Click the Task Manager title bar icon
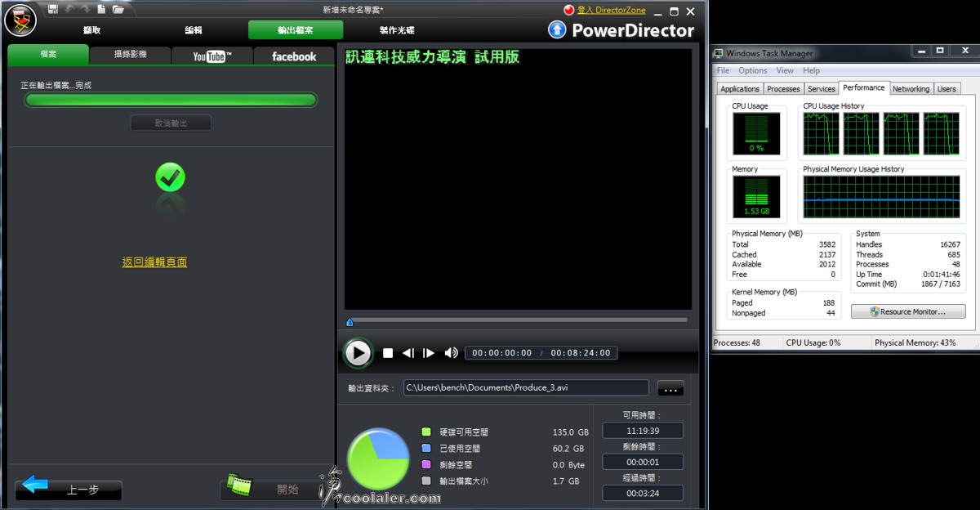This screenshot has height=510, width=980. pos(719,53)
